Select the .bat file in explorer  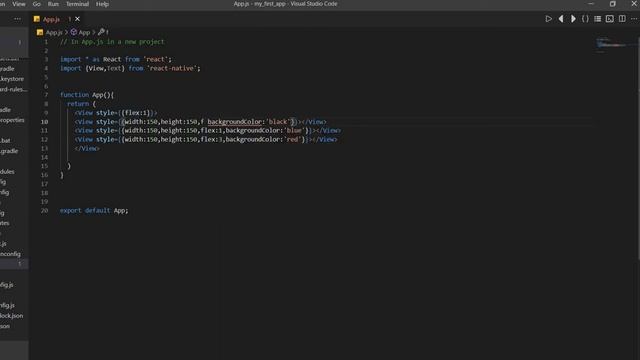tap(5, 140)
